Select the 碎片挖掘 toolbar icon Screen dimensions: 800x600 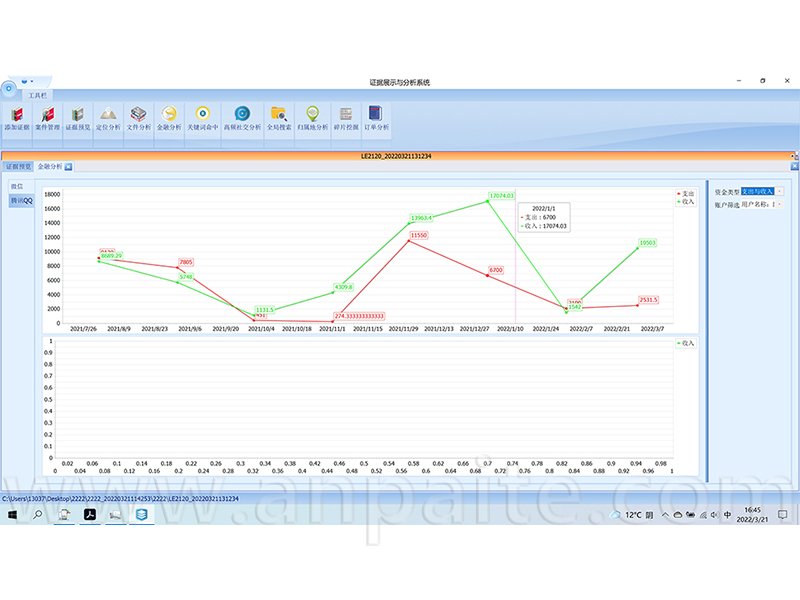tap(345, 118)
